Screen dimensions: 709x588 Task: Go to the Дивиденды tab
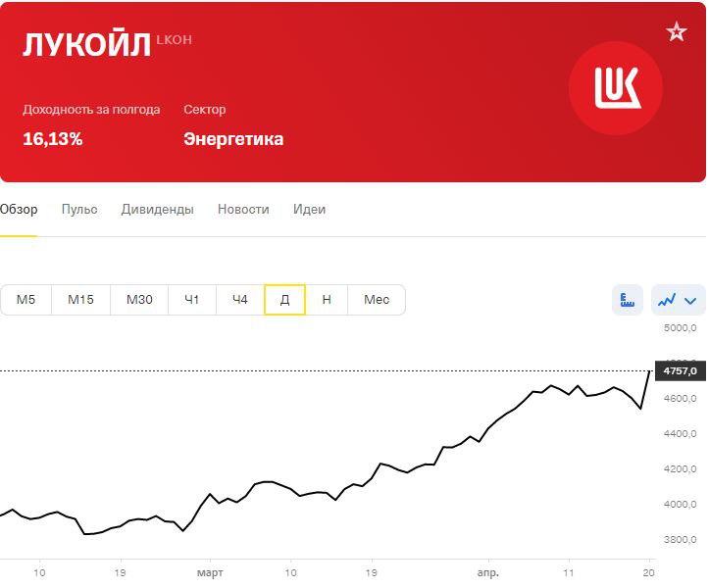coord(158,210)
